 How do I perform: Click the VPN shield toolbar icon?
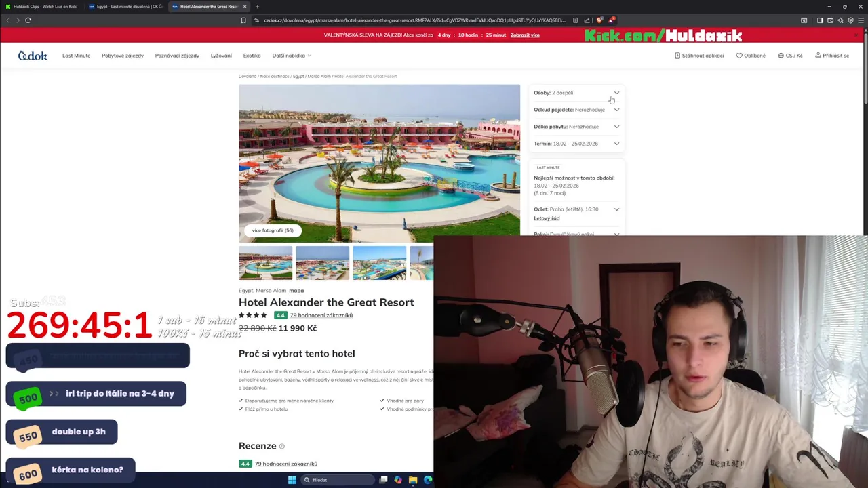tap(850, 20)
